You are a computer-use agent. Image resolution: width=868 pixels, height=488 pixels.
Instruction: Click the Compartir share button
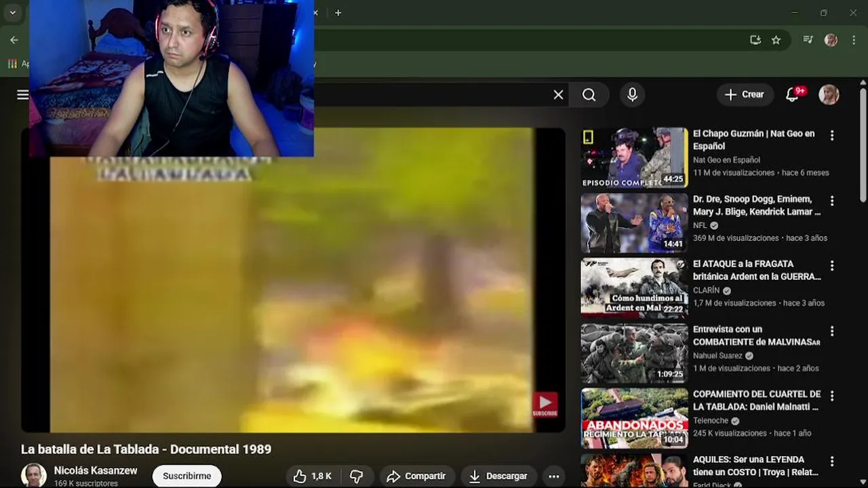click(x=416, y=476)
